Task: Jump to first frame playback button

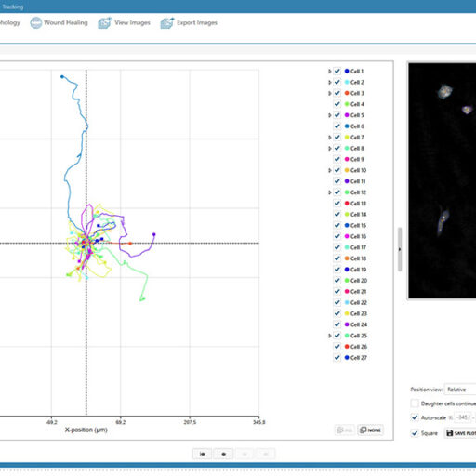Action: tap(202, 454)
